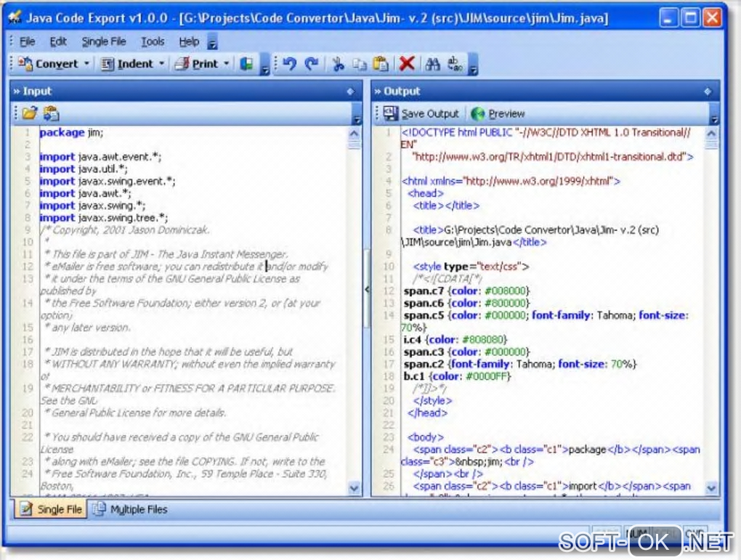The image size is (741, 560).
Task: Click the red X Delete icon
Action: pos(407,64)
